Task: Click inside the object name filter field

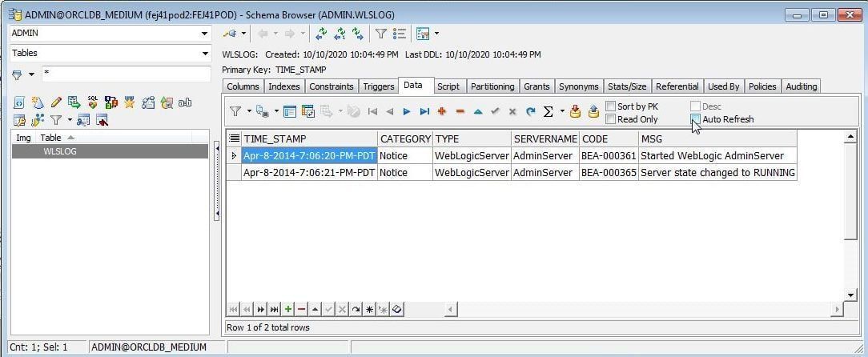Action: (x=127, y=74)
